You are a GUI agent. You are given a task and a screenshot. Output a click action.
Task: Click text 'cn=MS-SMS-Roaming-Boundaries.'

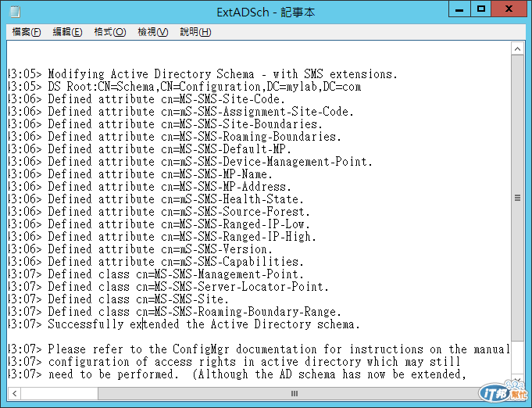(x=251, y=137)
